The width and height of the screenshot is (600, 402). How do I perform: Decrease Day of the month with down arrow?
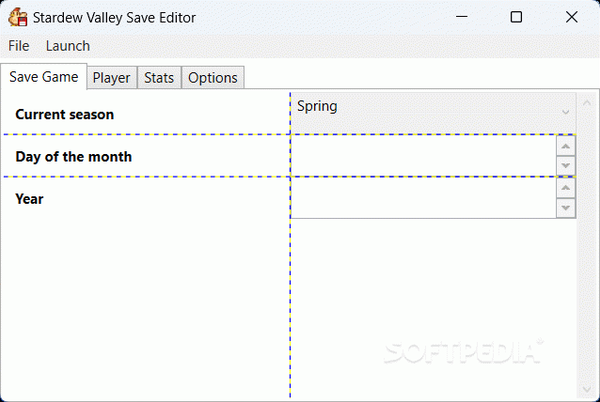566,166
